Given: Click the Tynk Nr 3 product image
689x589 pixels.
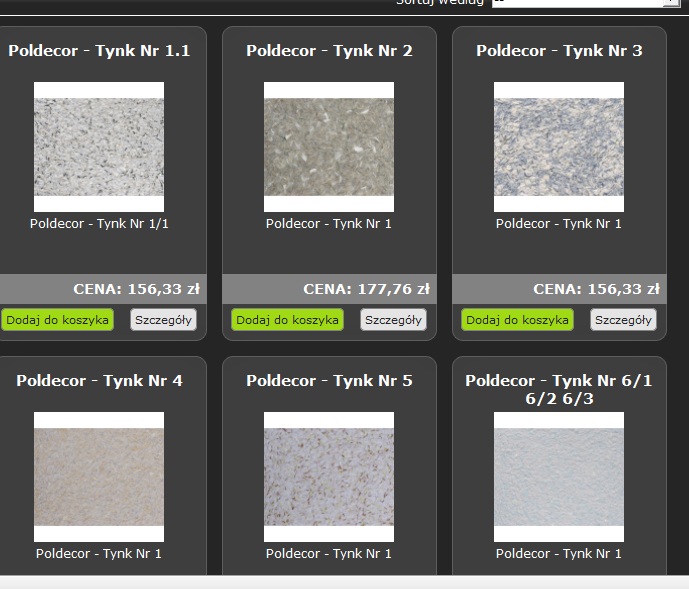Looking at the screenshot, I should tap(559, 147).
